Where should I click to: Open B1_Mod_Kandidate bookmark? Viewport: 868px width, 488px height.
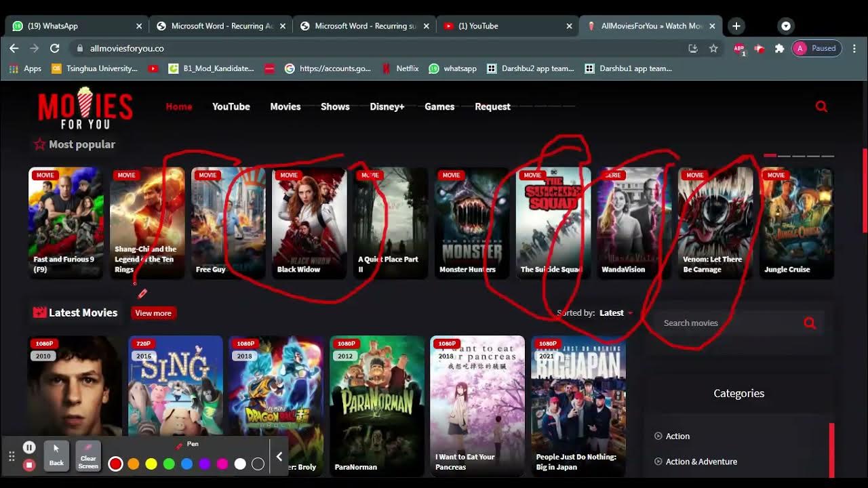click(x=211, y=68)
